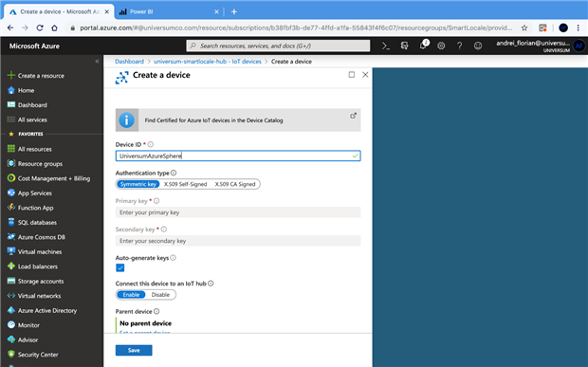
Task: Open the Help question mark menu
Action: click(x=459, y=46)
